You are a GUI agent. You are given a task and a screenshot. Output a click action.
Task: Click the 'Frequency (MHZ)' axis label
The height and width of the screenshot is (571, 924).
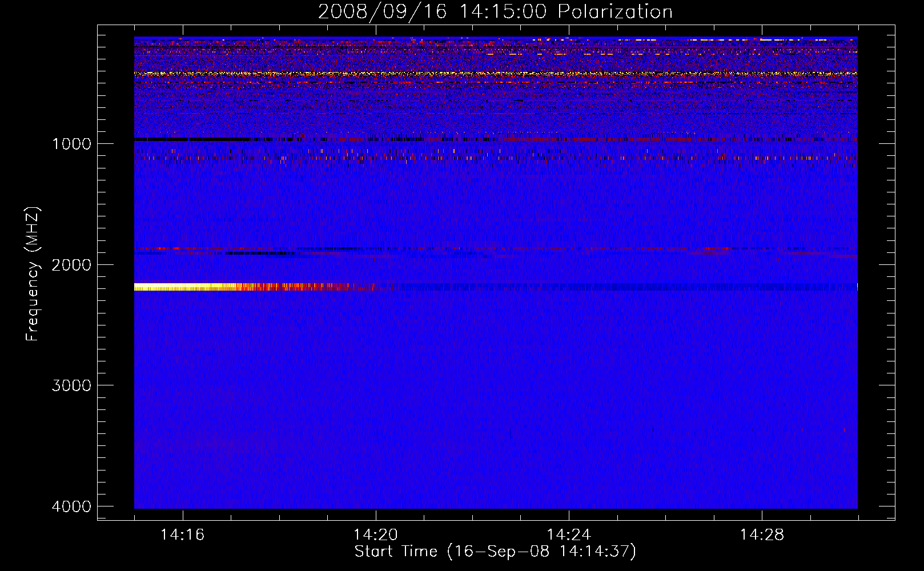coord(33,274)
